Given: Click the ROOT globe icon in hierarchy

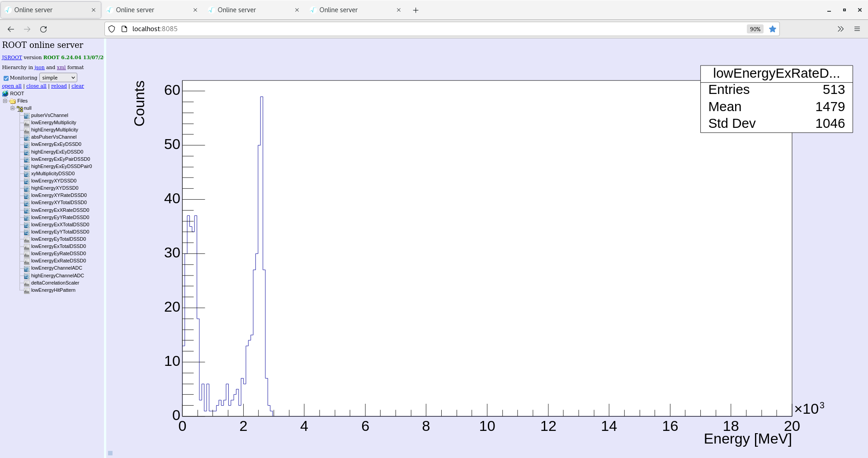Looking at the screenshot, I should pos(5,94).
